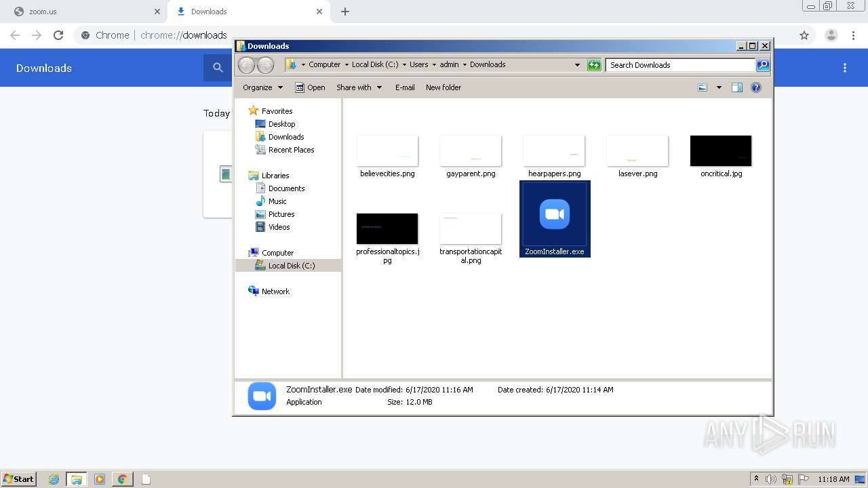Select professionaltopics.jpg file
This screenshot has height=488, width=868.
387,239
